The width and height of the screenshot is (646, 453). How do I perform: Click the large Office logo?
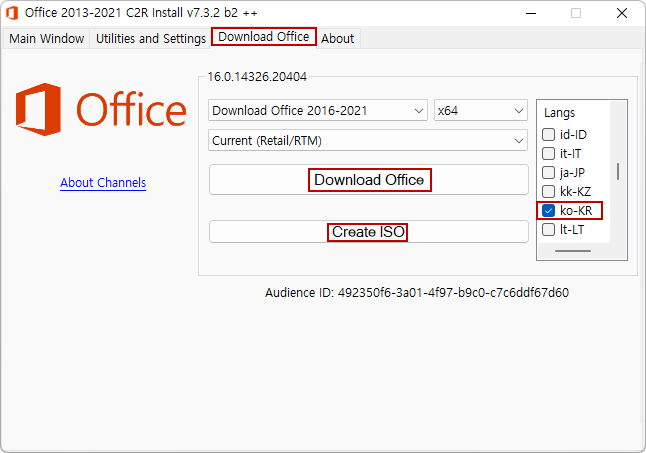click(x=101, y=110)
